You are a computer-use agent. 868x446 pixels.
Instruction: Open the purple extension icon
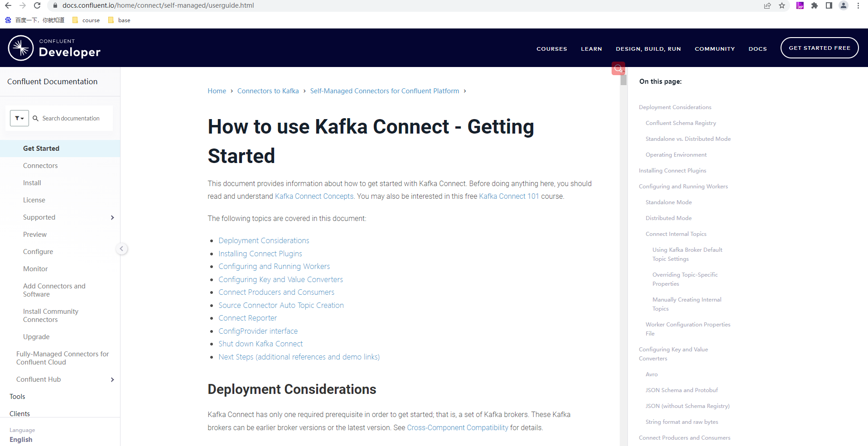(x=800, y=5)
